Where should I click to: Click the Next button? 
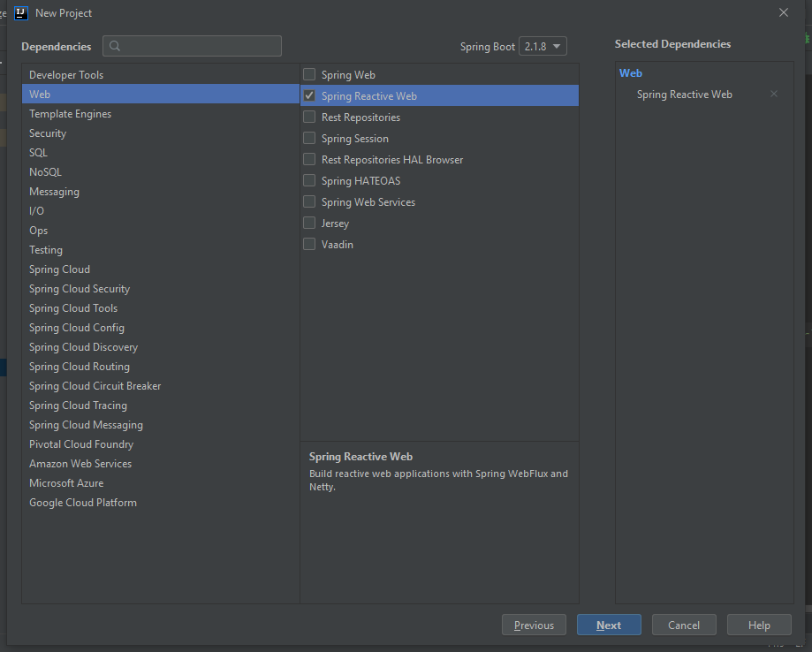[609, 625]
